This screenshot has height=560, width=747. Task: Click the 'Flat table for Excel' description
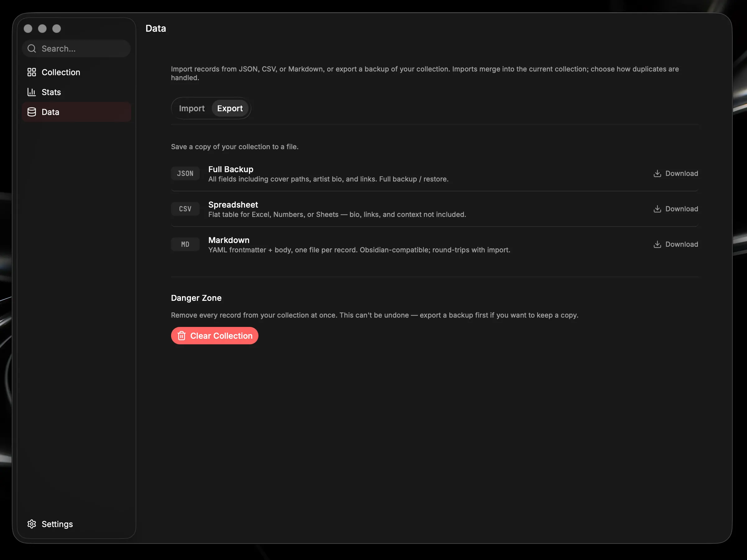point(337,215)
